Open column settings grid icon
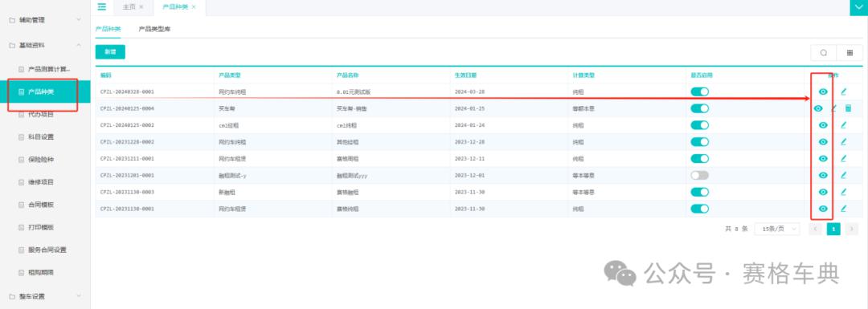Screen dimensions: 868x309 (850, 53)
